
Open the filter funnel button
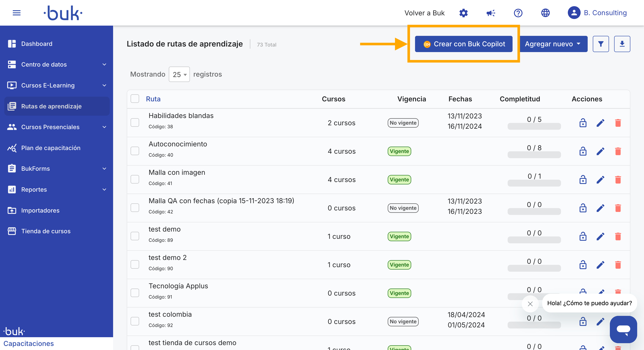[600, 44]
